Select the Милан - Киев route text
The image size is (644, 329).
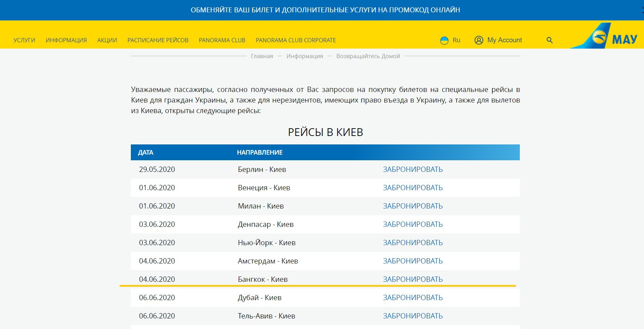click(261, 206)
